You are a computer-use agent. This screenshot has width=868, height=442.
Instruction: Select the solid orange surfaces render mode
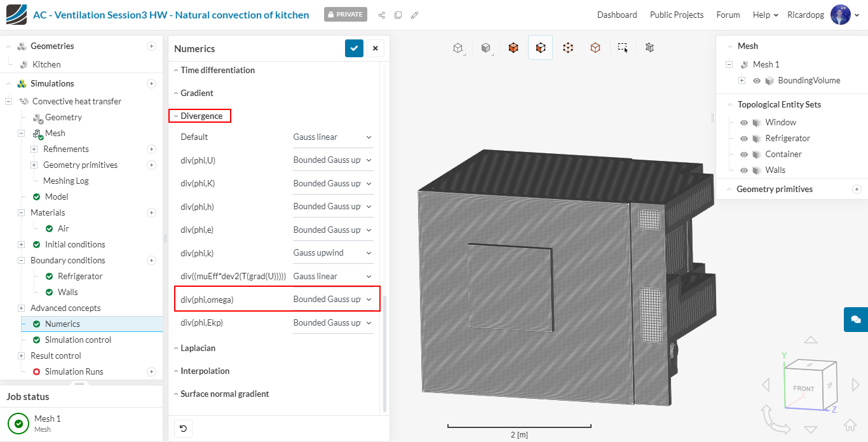pyautogui.click(x=513, y=48)
